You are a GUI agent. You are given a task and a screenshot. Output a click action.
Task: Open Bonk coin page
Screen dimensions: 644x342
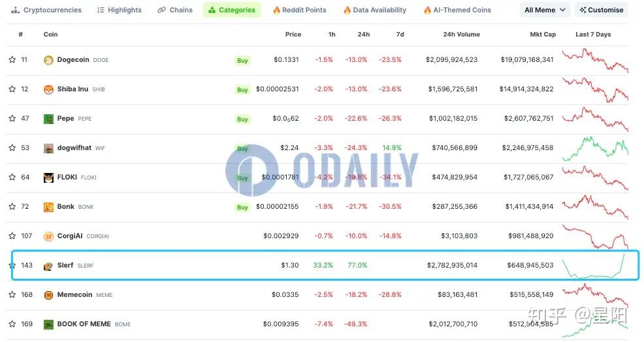click(x=66, y=206)
